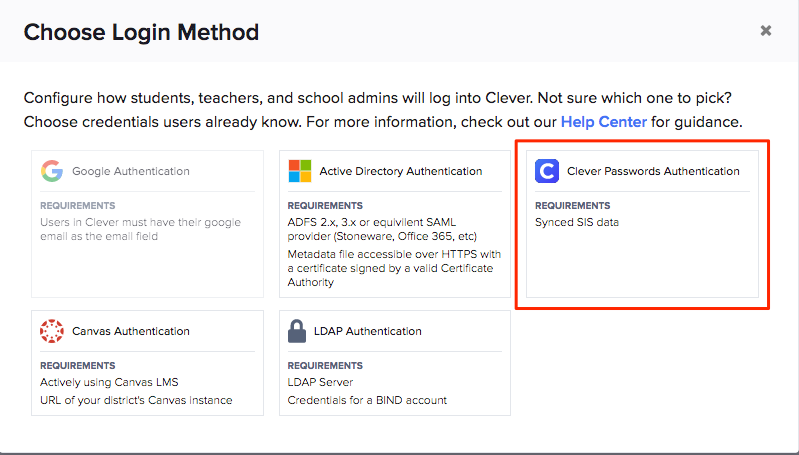Image resolution: width=799 pixels, height=455 pixels.
Task: Pick Clever Passwords Authentication title
Action: (653, 171)
